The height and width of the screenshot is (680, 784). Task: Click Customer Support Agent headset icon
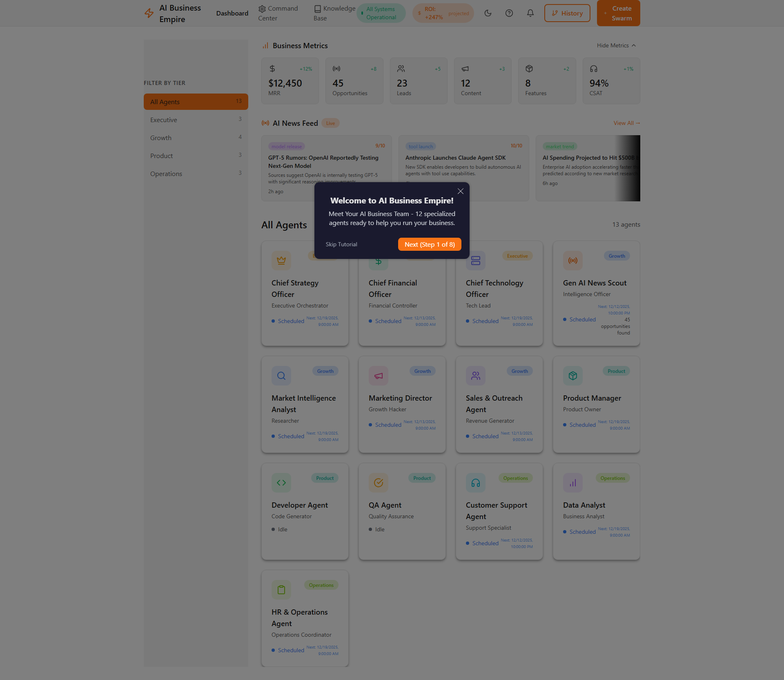pos(476,483)
